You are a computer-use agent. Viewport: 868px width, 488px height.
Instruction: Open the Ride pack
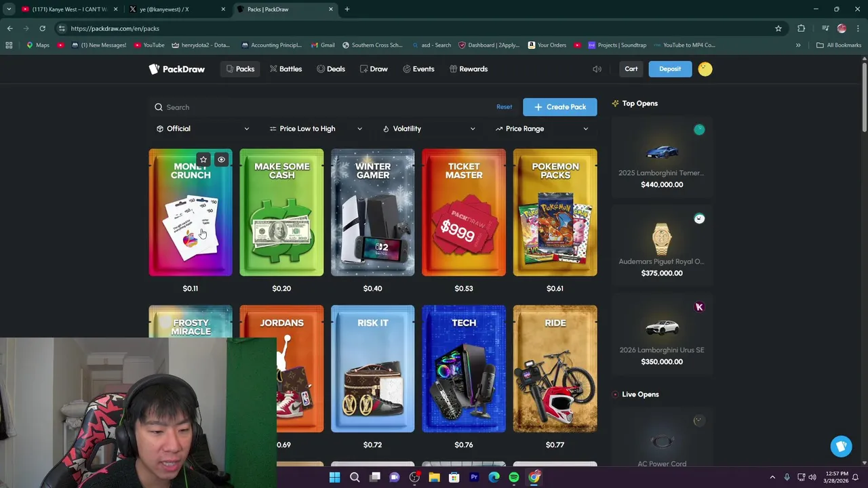[x=555, y=369]
